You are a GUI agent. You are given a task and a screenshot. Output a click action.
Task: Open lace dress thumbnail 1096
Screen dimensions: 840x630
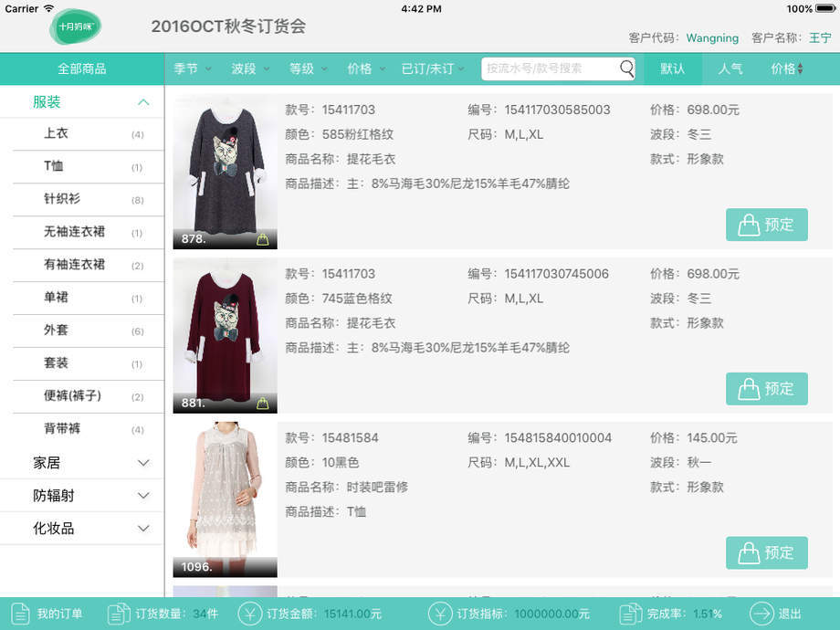tap(225, 499)
